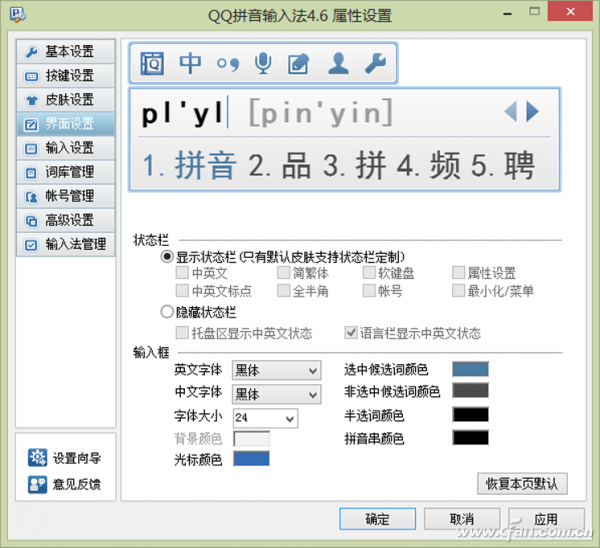Open the 设置向导 link
The image size is (600, 548).
[77, 458]
